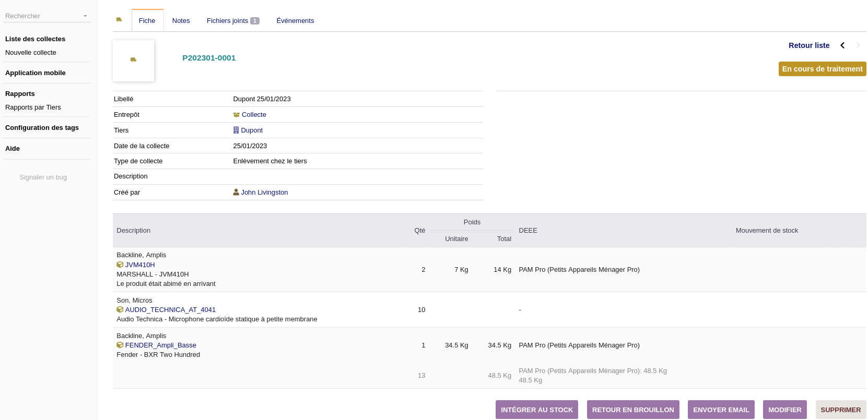The image size is (868, 420).
Task: Click 'MARSHALL - JVM410H' description text
Action: pos(153,274)
